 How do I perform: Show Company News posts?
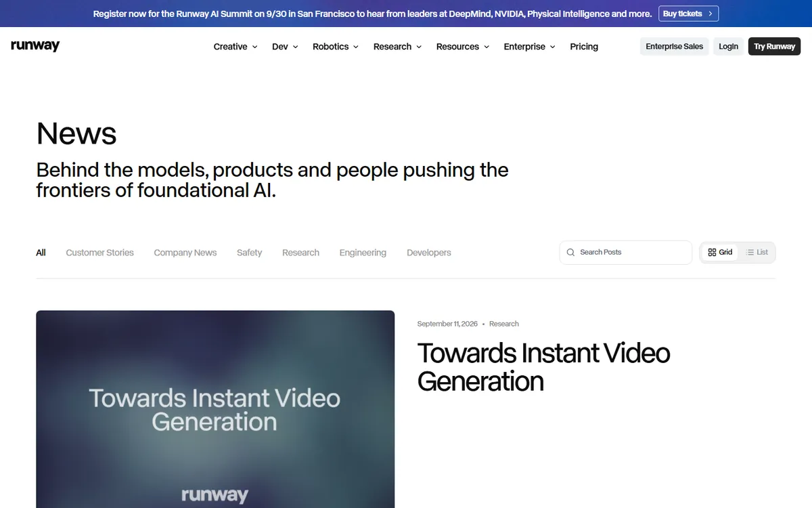click(185, 253)
